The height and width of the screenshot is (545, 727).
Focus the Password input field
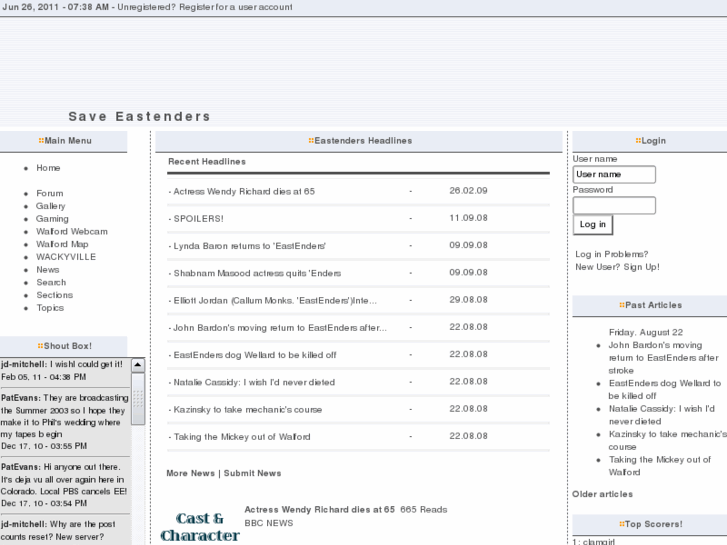click(x=614, y=205)
